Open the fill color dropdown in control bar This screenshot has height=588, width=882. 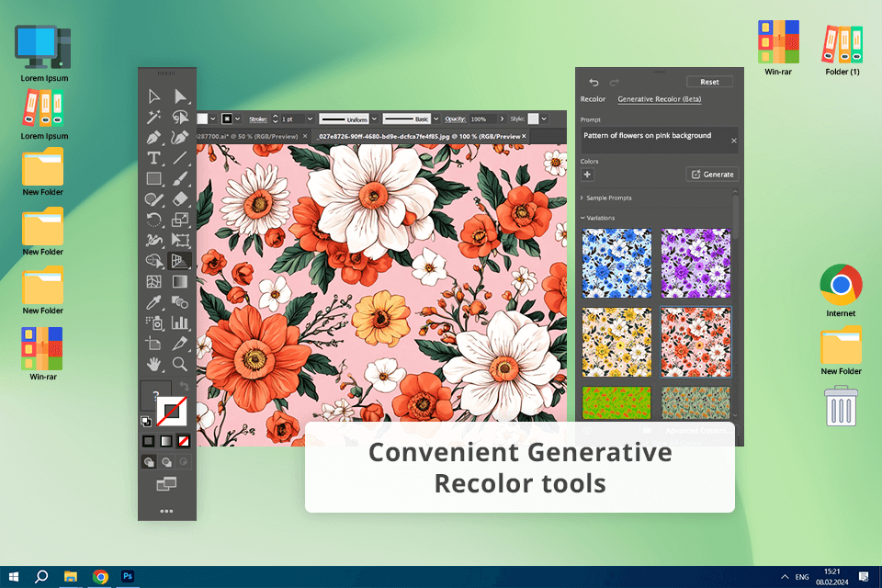click(212, 119)
